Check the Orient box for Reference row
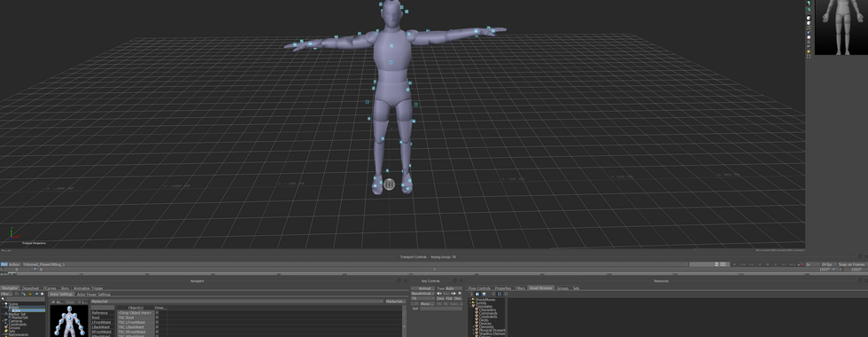Image resolution: width=868 pixels, height=337 pixels. coord(158,312)
